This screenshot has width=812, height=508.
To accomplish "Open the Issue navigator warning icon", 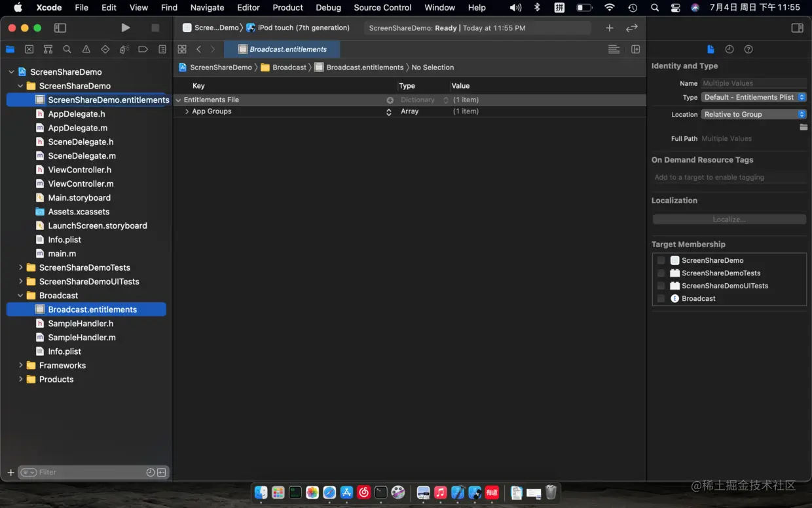I will click(86, 50).
